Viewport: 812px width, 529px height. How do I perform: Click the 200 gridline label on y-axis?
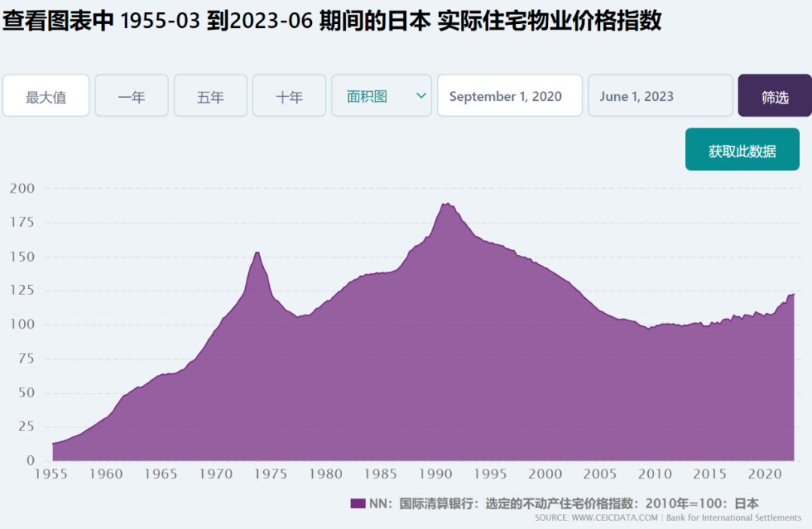click(x=22, y=188)
